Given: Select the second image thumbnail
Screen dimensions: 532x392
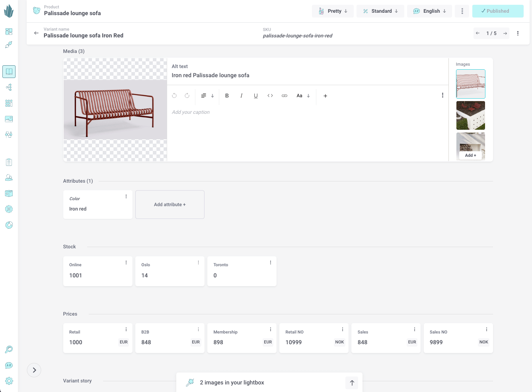Looking at the screenshot, I should click(x=470, y=115).
